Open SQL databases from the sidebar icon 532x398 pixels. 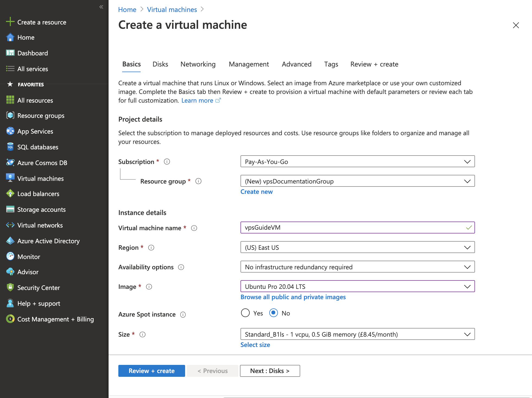[x=10, y=147]
